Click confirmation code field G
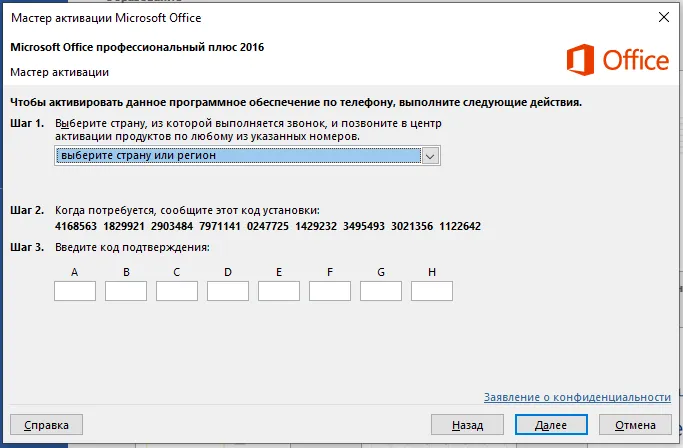This screenshot has width=683, height=448. [x=381, y=291]
